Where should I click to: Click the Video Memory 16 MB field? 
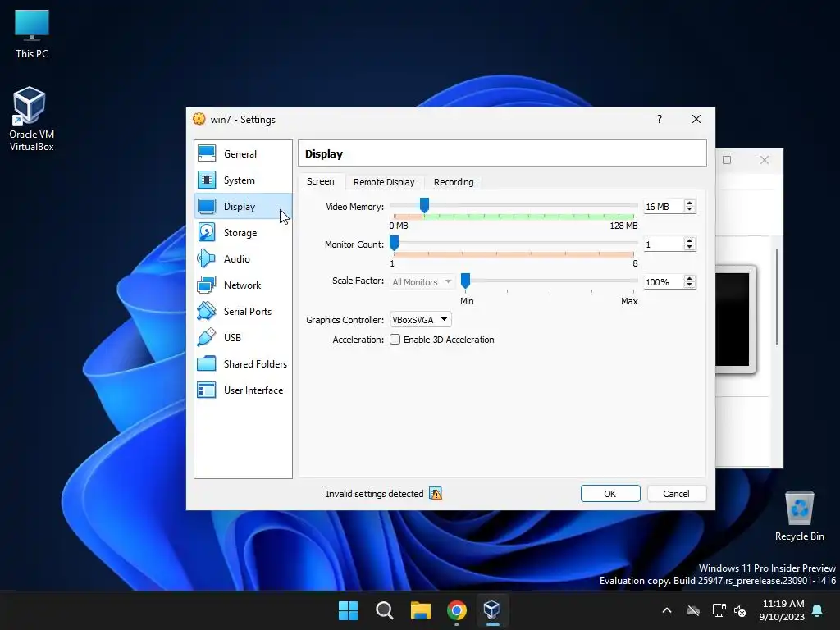point(663,206)
